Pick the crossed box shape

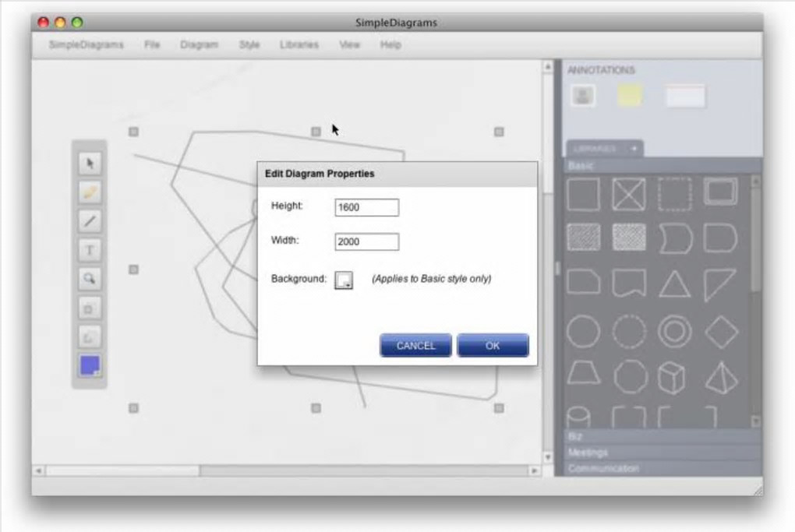pyautogui.click(x=629, y=193)
